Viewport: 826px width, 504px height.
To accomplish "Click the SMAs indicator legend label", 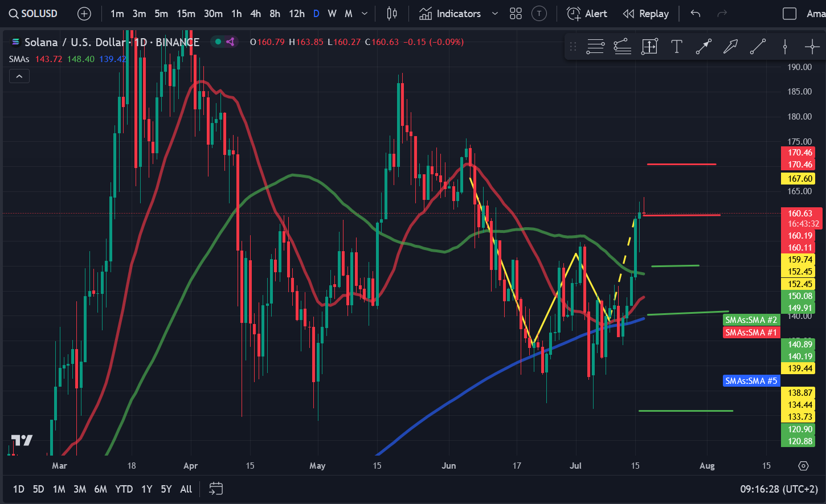I will coord(19,59).
